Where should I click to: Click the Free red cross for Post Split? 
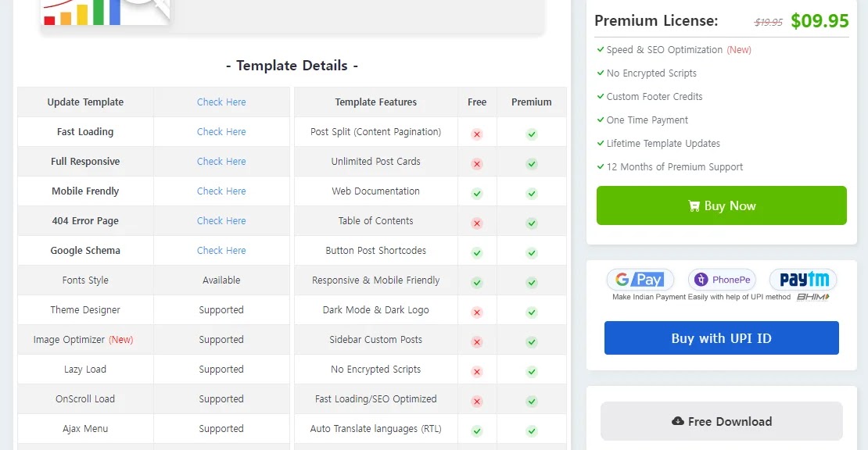coord(477,134)
